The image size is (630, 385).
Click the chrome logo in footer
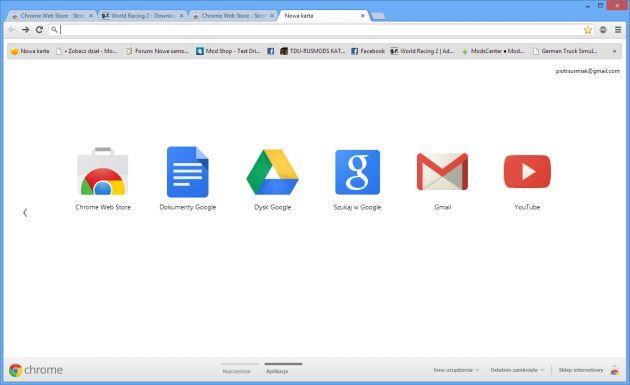click(x=36, y=370)
